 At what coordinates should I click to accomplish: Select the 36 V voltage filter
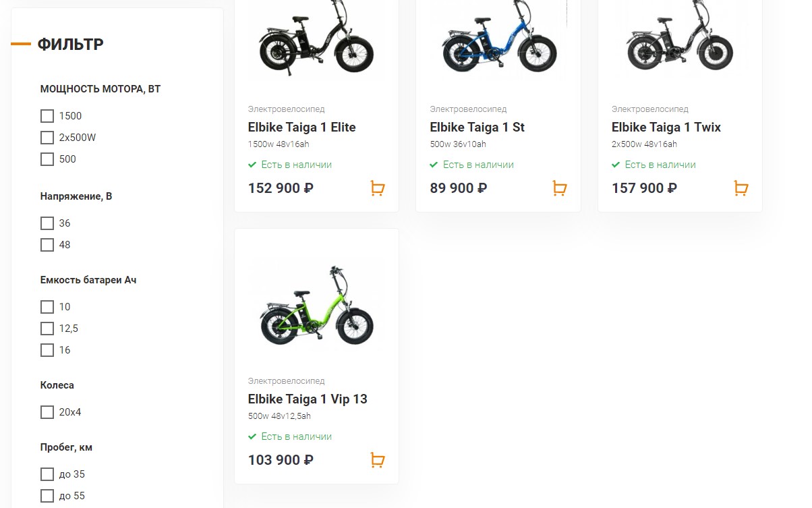tap(47, 223)
